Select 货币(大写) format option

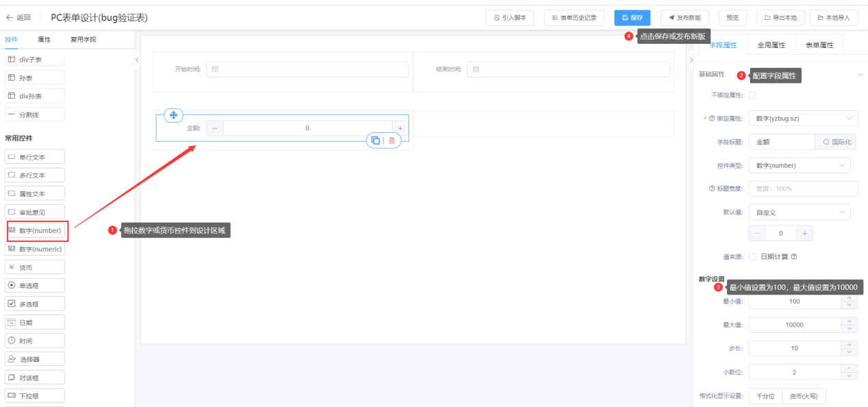(804, 396)
